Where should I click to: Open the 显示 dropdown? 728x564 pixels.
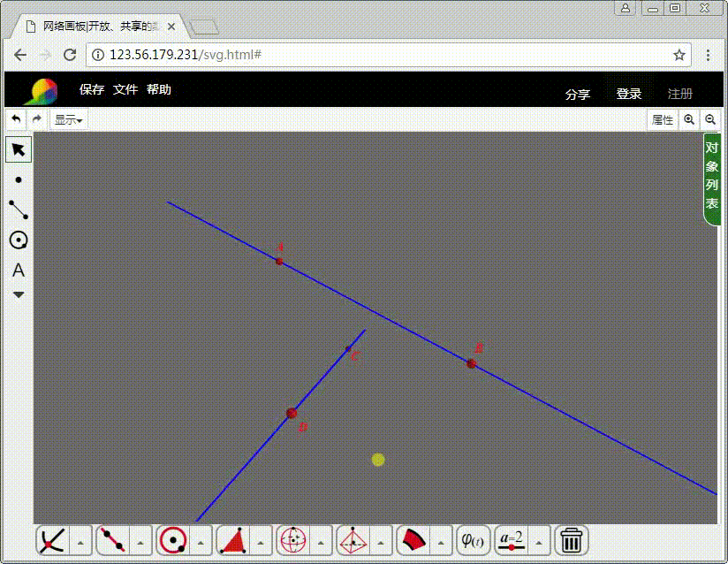(x=69, y=120)
